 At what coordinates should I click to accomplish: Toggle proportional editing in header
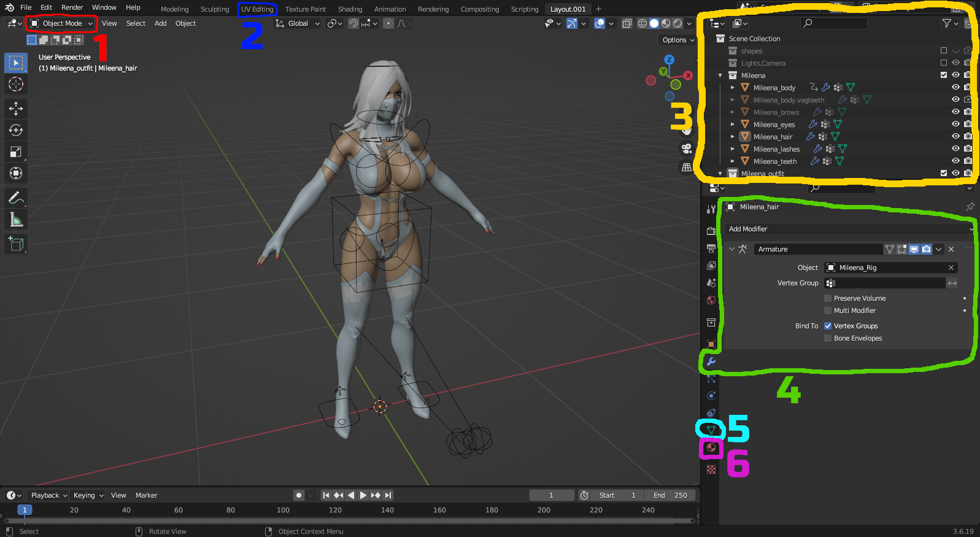(388, 23)
